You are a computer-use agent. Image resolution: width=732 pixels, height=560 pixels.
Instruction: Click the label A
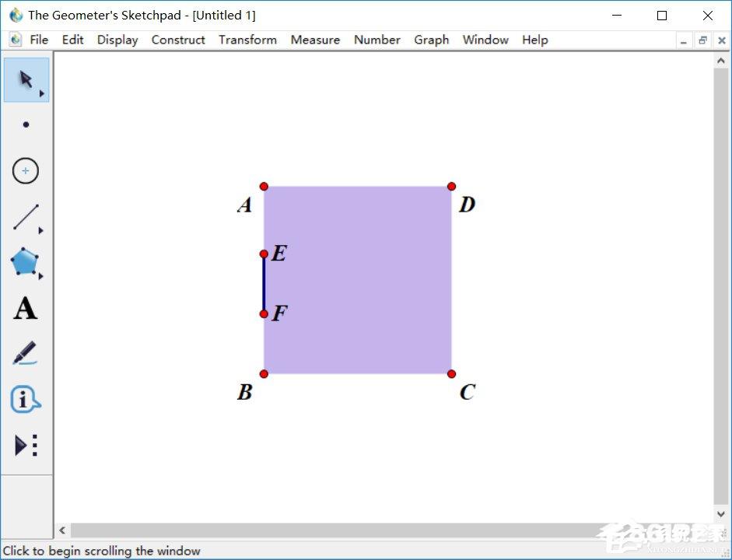tap(245, 205)
